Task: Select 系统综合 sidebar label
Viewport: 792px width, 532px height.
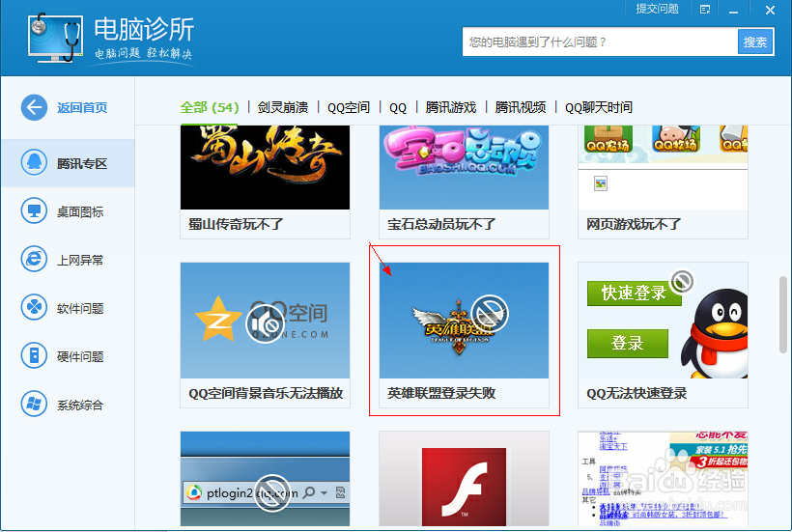Action: tap(80, 405)
